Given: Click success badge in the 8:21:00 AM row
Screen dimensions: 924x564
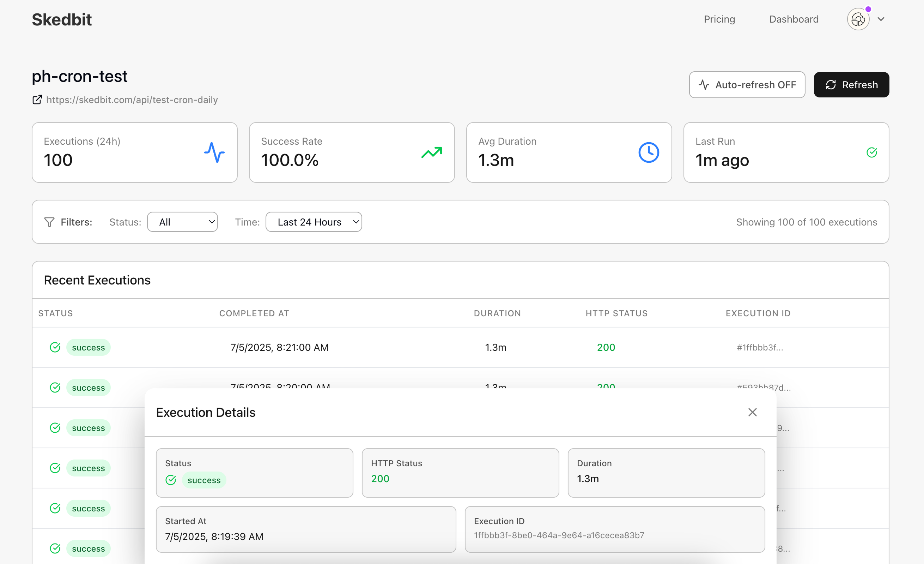Looking at the screenshot, I should click(89, 348).
